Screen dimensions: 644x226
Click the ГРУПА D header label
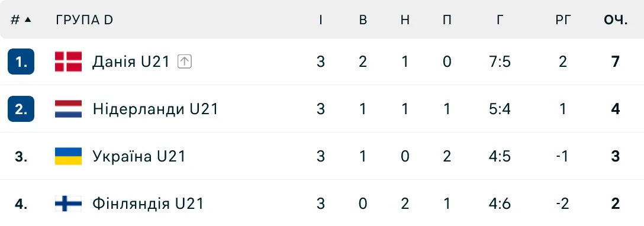point(84,20)
